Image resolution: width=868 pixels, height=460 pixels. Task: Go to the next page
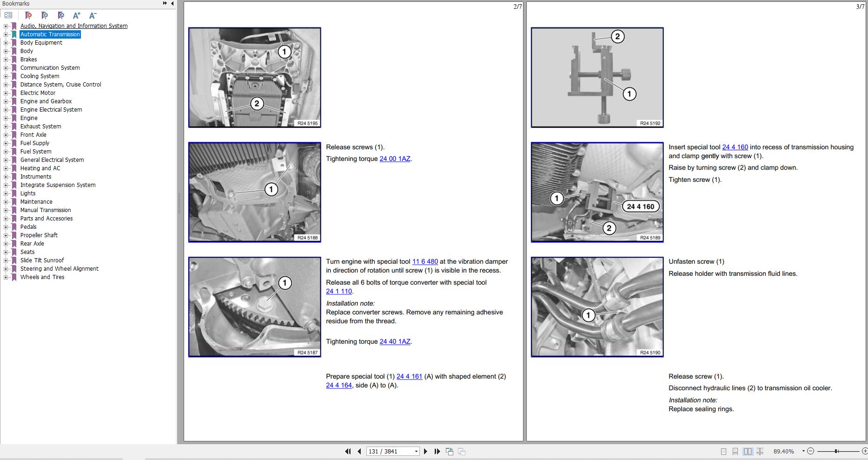click(x=425, y=451)
